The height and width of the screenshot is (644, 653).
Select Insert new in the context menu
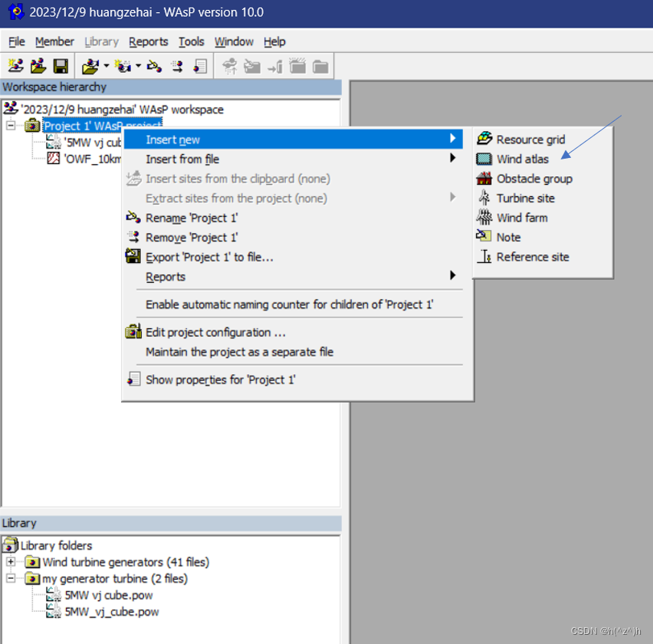pyautogui.click(x=294, y=139)
